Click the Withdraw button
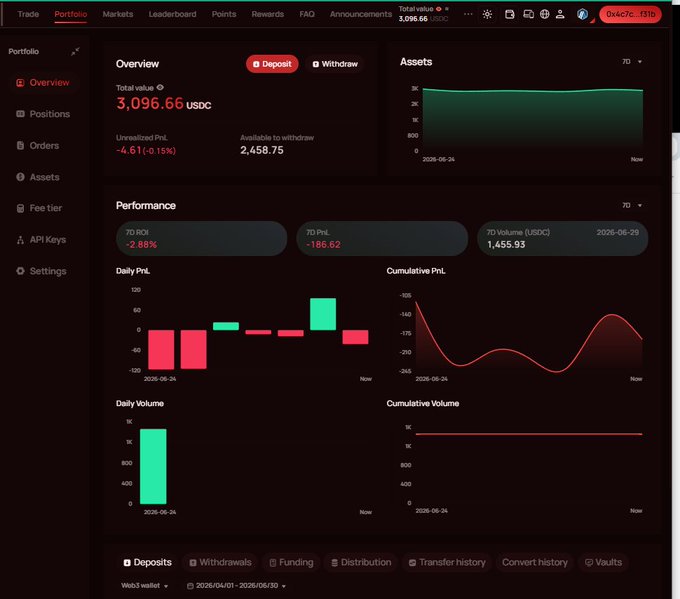Viewport: 680px width, 599px height. tap(335, 64)
